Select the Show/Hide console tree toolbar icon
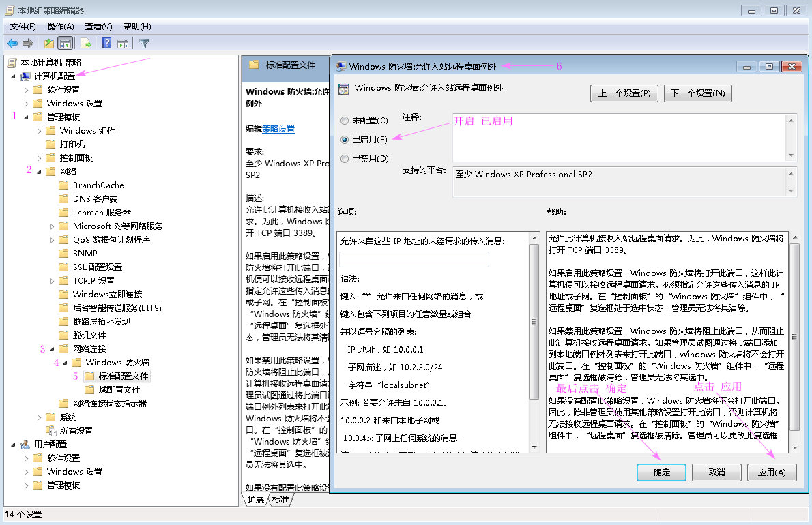This screenshot has width=812, height=525. (64, 43)
